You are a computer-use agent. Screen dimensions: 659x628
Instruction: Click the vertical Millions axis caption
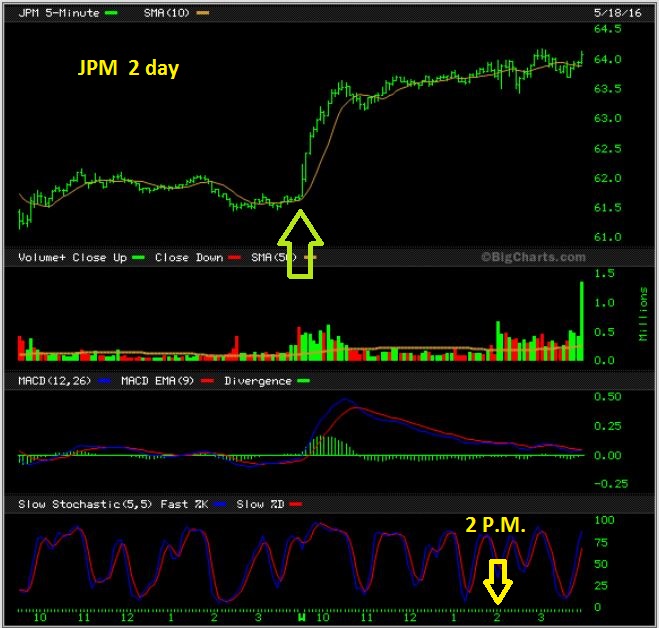(643, 314)
